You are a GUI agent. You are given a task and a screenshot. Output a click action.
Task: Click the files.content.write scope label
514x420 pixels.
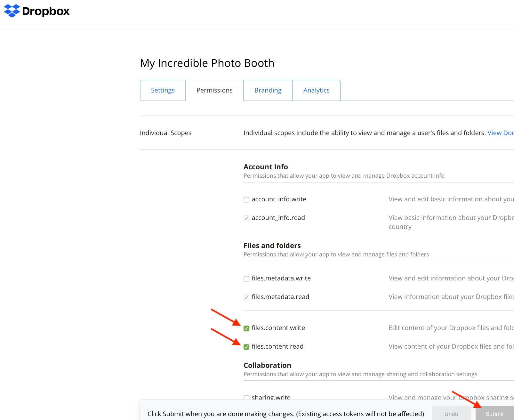pyautogui.click(x=278, y=328)
